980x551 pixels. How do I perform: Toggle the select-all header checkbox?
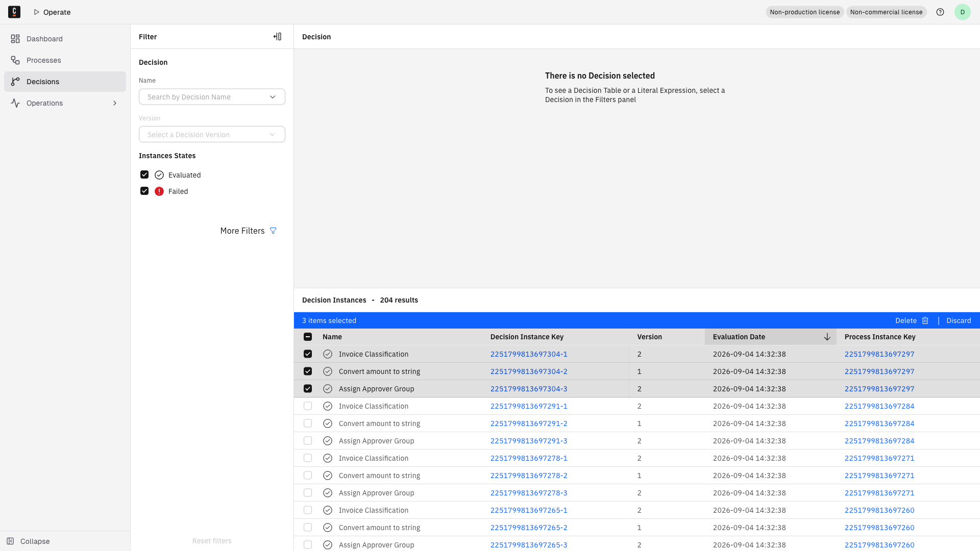click(x=308, y=337)
